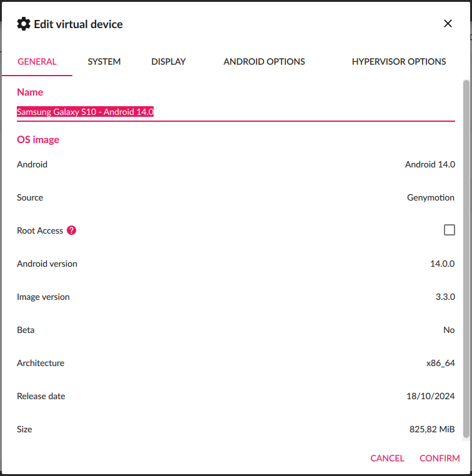Click the Android version value '14.0.0'
Screen dimensions: 472x476
point(442,264)
